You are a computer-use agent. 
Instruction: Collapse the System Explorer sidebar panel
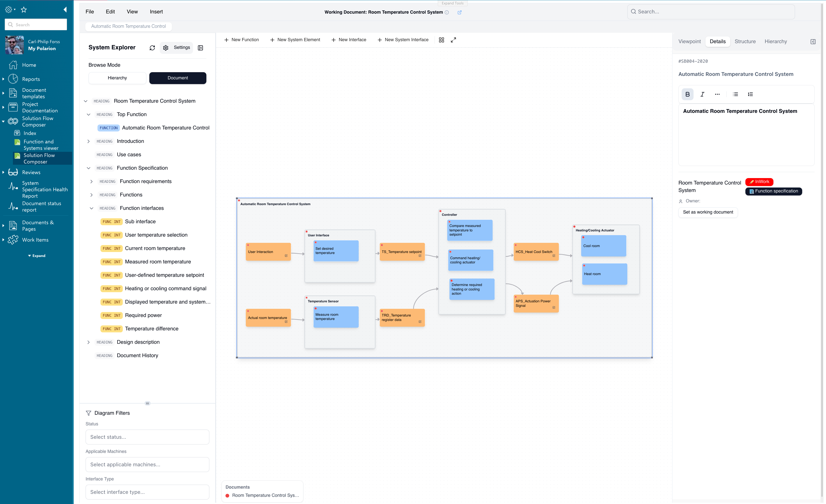tap(200, 48)
